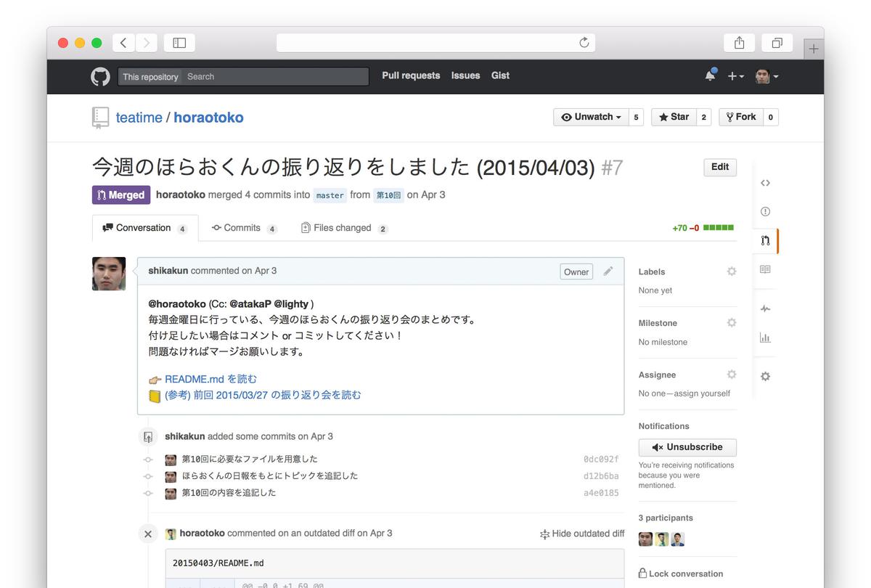Expand the Unwatch dropdown

[590, 117]
